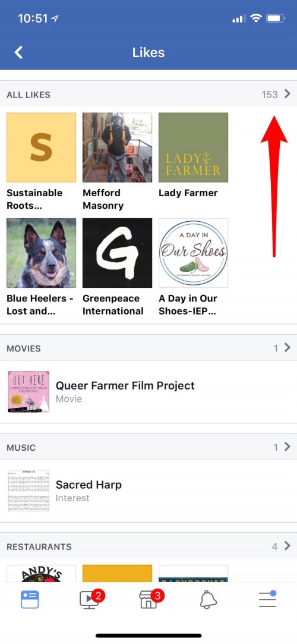The image size is (297, 644).
Task: Expand the Music section chevron
Action: [x=287, y=447]
